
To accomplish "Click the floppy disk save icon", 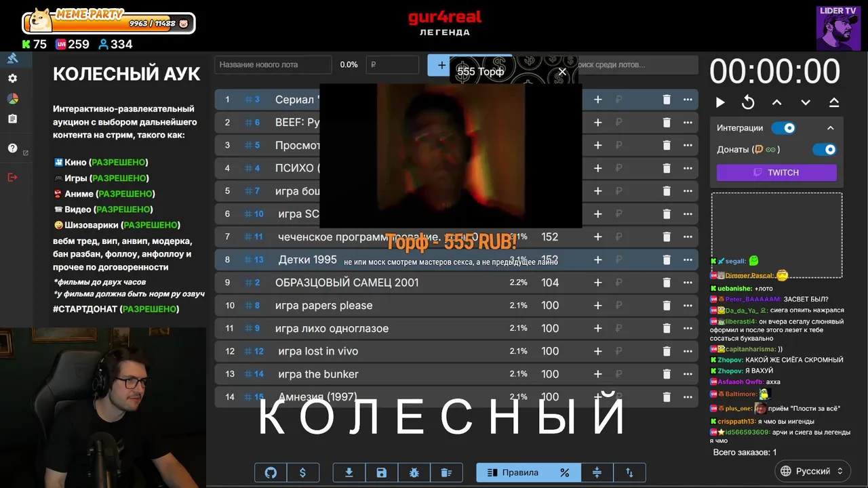I will [x=381, y=472].
